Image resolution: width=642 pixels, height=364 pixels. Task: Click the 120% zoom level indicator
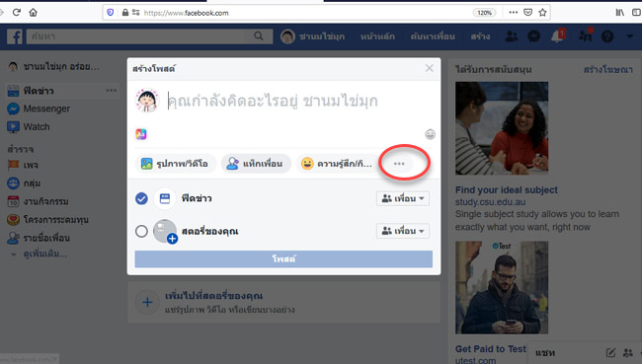coord(484,13)
